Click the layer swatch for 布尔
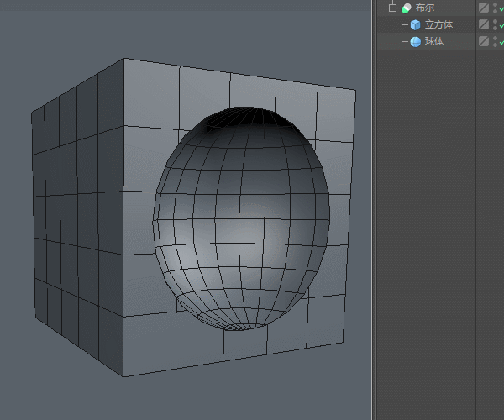The width and height of the screenshot is (504, 420). [484, 8]
